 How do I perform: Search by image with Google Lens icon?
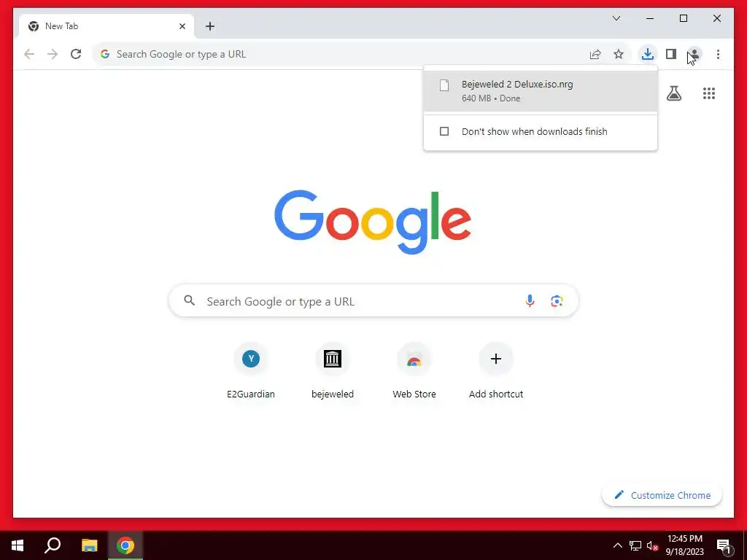click(557, 301)
